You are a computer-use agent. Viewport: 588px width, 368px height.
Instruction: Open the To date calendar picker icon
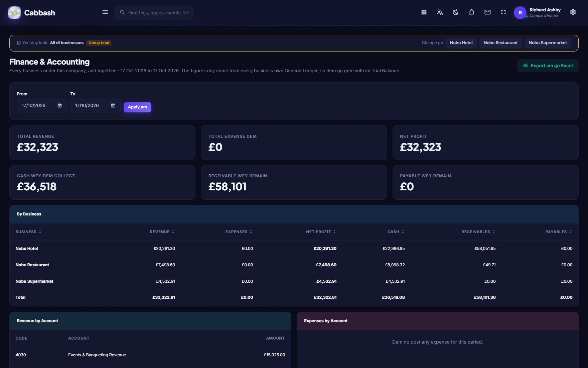click(x=113, y=106)
